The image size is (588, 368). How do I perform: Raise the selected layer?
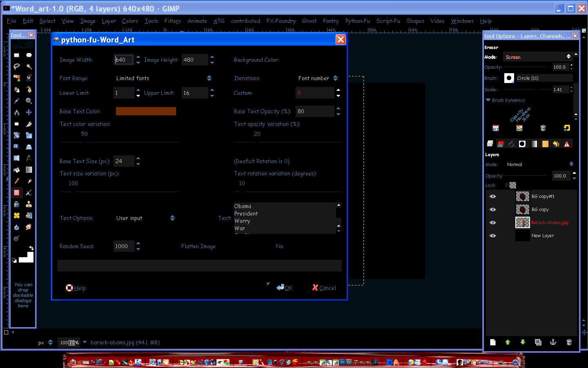click(508, 342)
